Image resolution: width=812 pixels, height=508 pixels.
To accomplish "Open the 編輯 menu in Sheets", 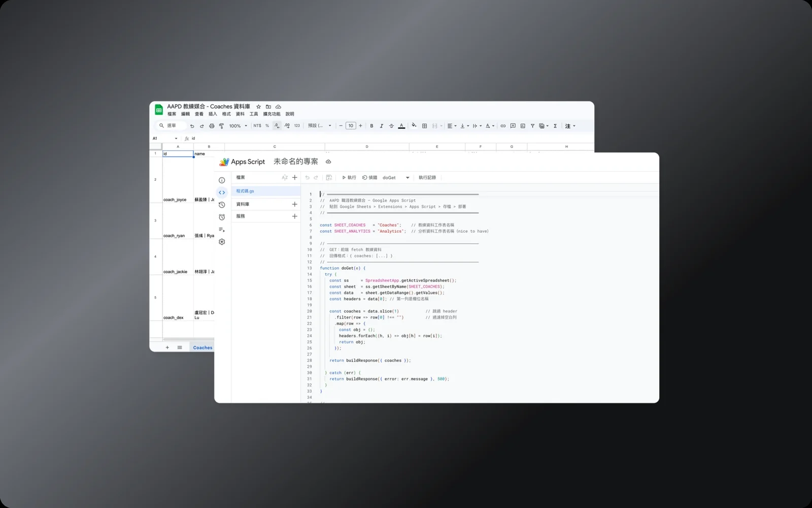I will coord(186,114).
